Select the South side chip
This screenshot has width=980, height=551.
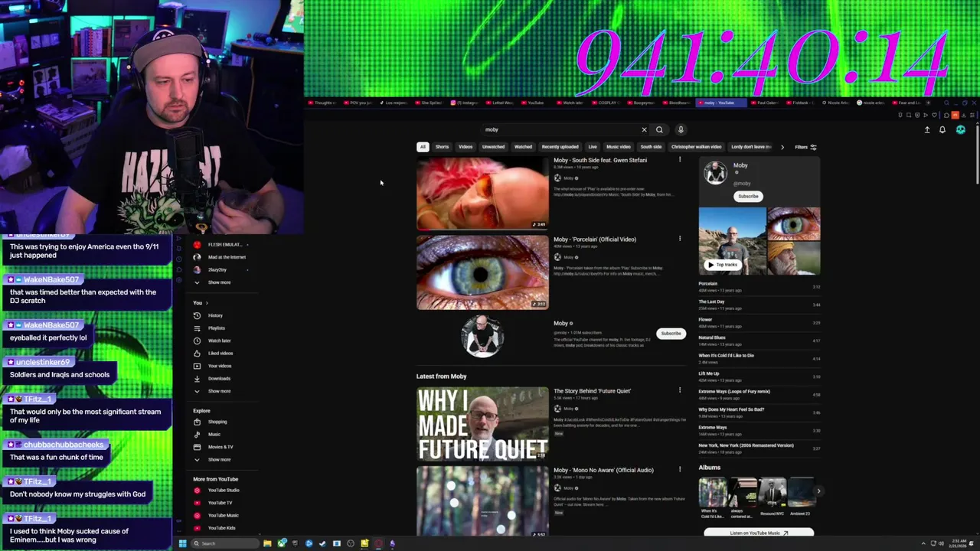point(651,147)
